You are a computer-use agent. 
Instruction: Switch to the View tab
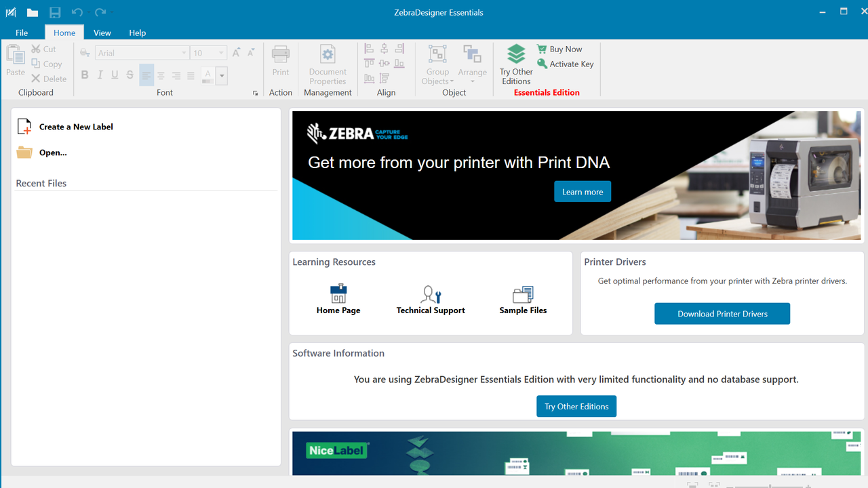(102, 33)
